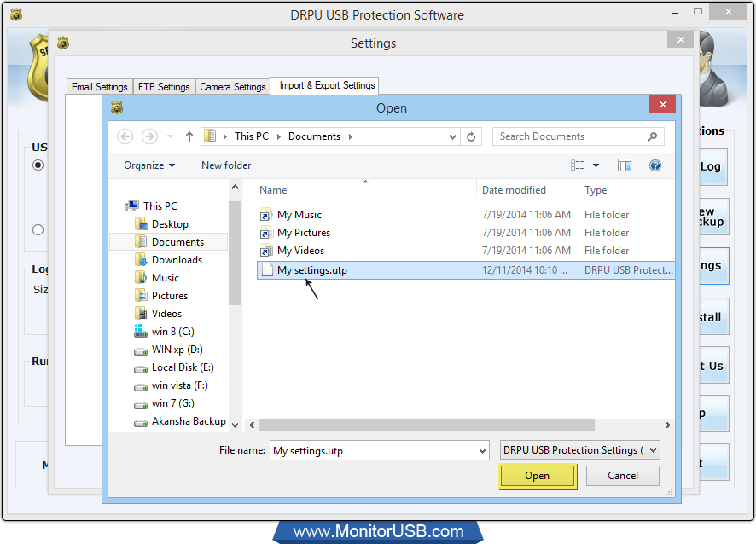Open Help with question mark icon

tap(654, 165)
